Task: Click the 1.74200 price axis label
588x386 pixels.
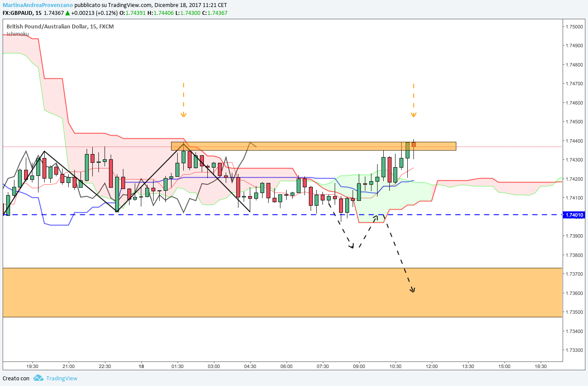Action: click(x=575, y=179)
